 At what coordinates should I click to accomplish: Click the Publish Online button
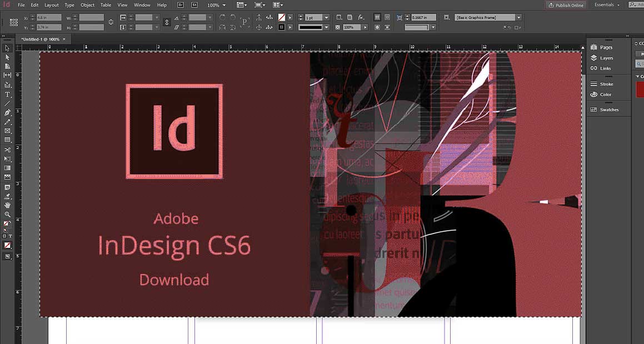click(x=566, y=5)
